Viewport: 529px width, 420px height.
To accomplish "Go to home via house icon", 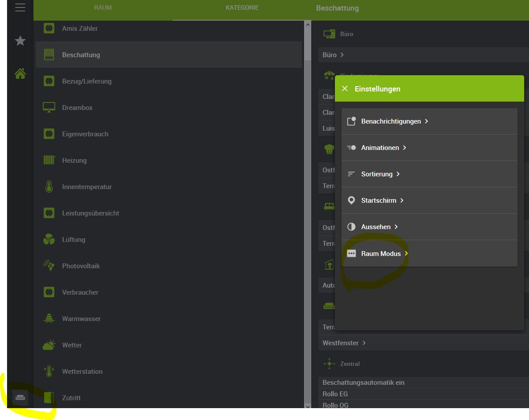I will click(20, 73).
